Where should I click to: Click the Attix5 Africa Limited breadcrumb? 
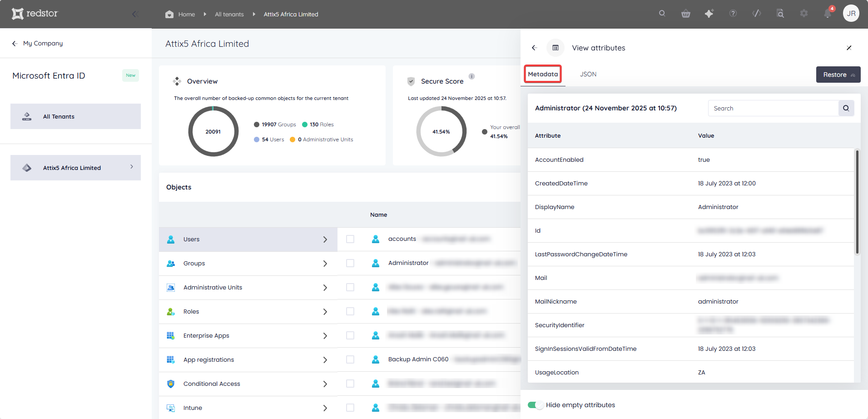291,14
